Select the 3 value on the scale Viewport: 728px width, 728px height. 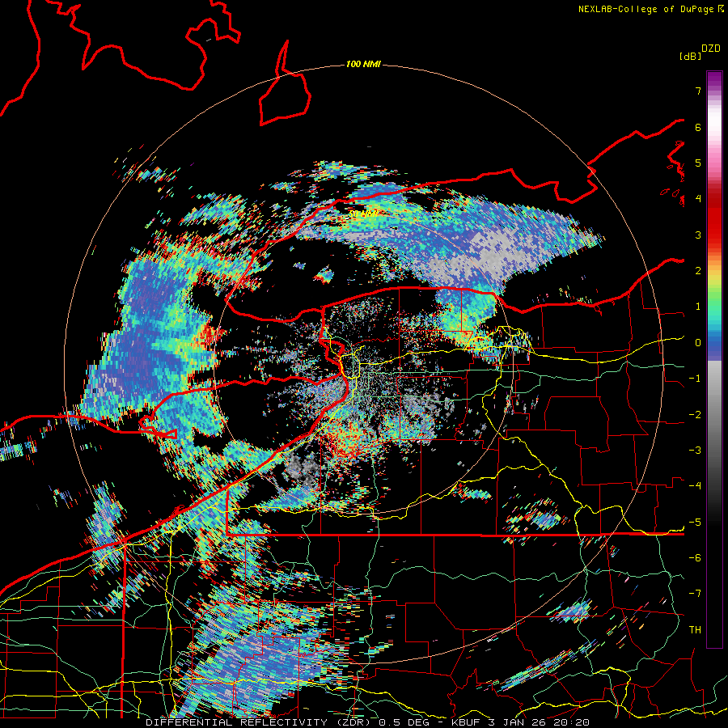(698, 235)
